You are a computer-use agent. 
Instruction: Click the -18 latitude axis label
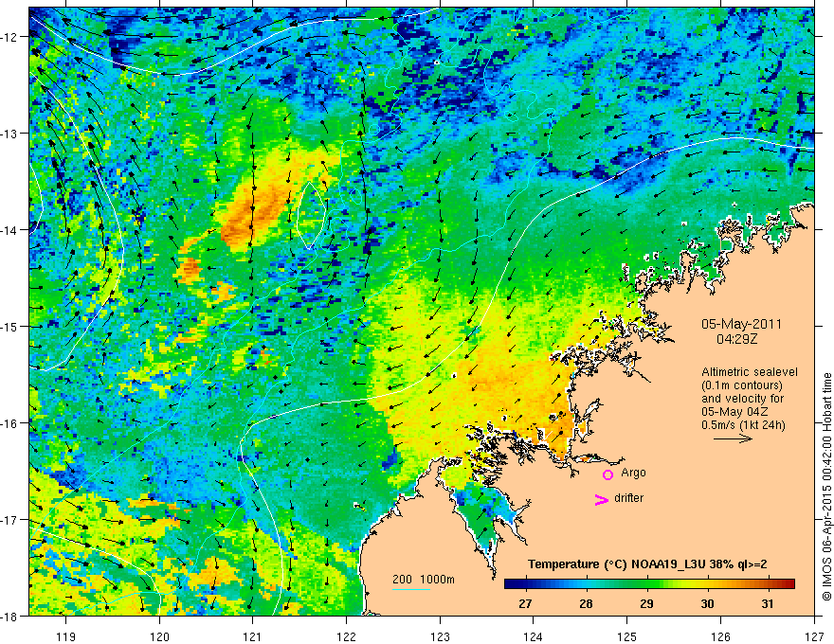click(10, 617)
